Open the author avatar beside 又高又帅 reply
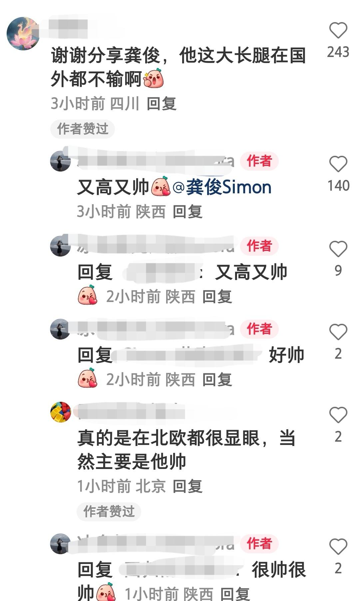The height and width of the screenshot is (601, 364). (61, 161)
